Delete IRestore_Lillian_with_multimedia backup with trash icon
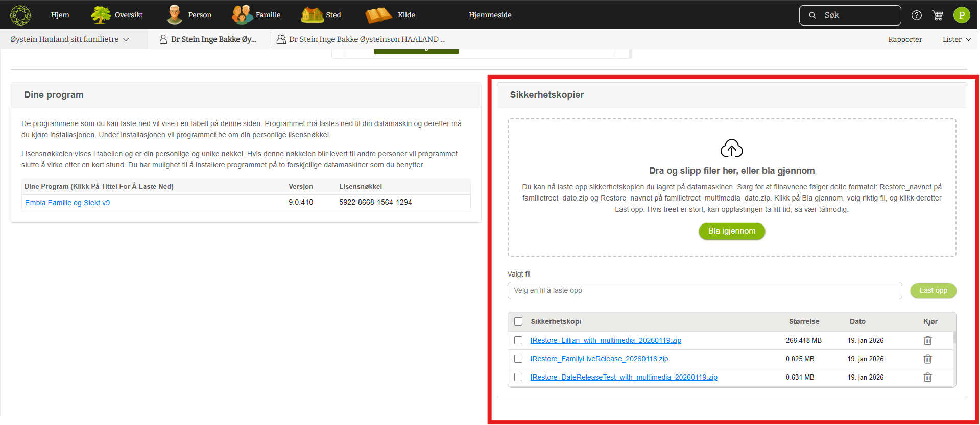Screen dimensions: 980x425 point(927,340)
